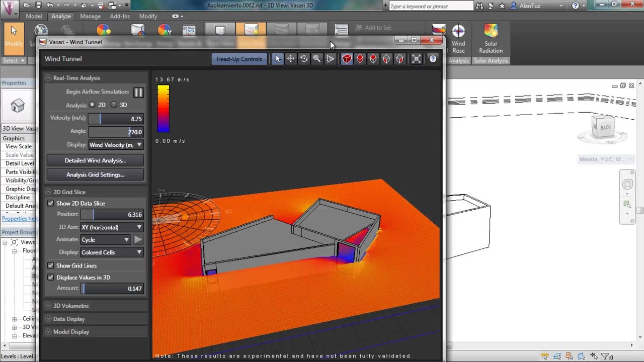Image resolution: width=644 pixels, height=362 pixels.
Task: Click Detailed Wind Analysis button
Action: [95, 160]
